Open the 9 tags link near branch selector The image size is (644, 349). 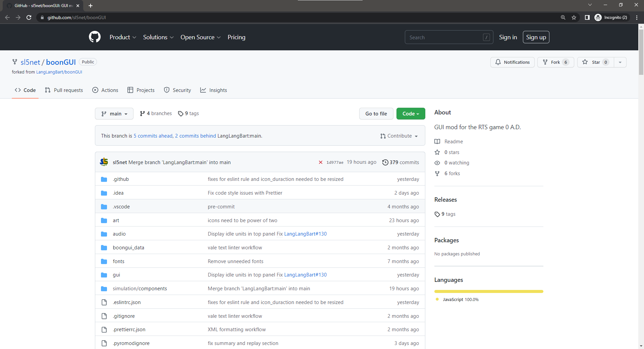pos(188,113)
